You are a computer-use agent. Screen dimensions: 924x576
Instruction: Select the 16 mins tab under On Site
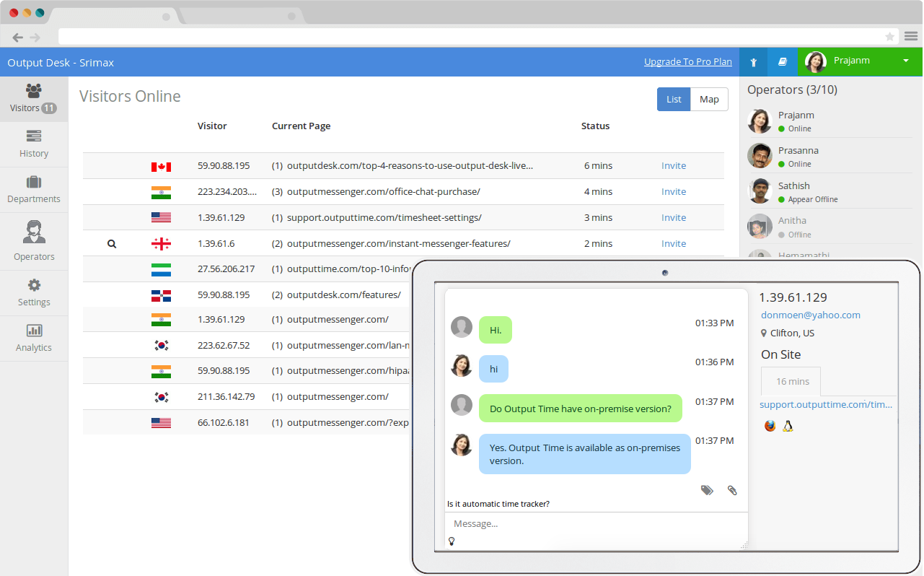pos(792,381)
